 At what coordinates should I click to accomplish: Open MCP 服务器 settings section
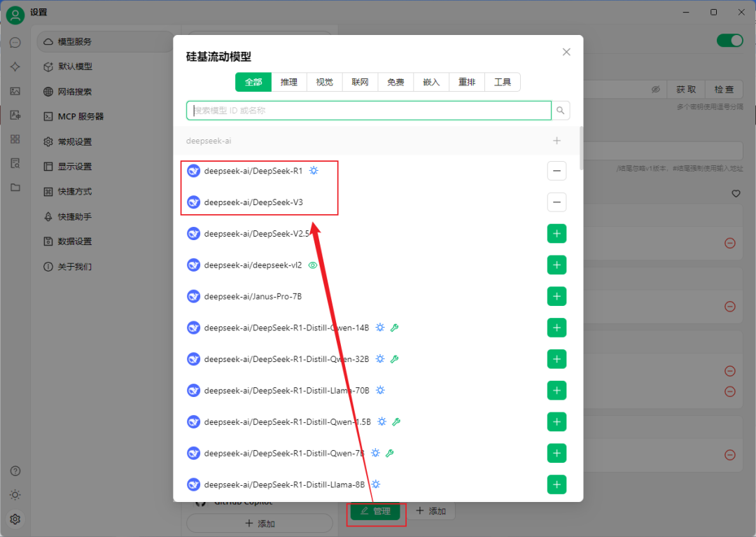point(105,116)
